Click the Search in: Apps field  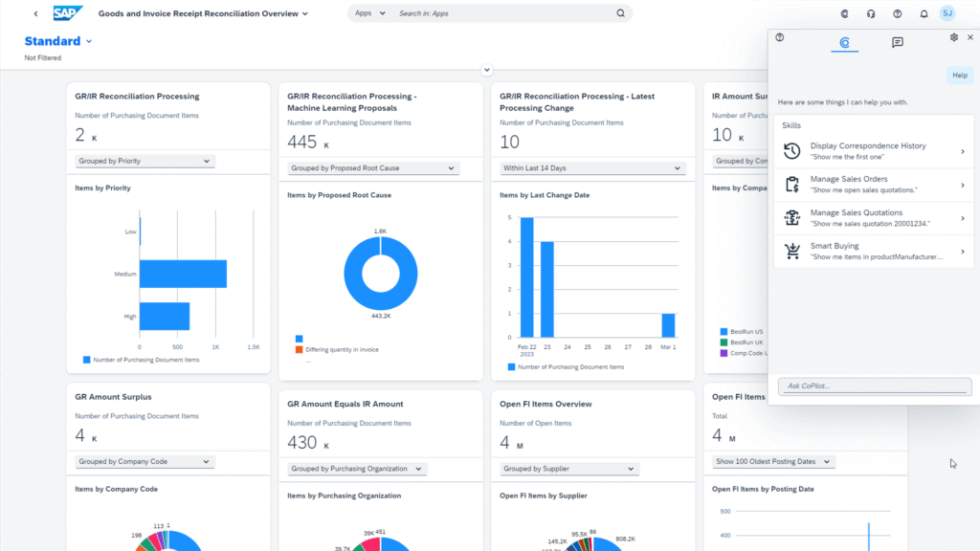coord(504,13)
